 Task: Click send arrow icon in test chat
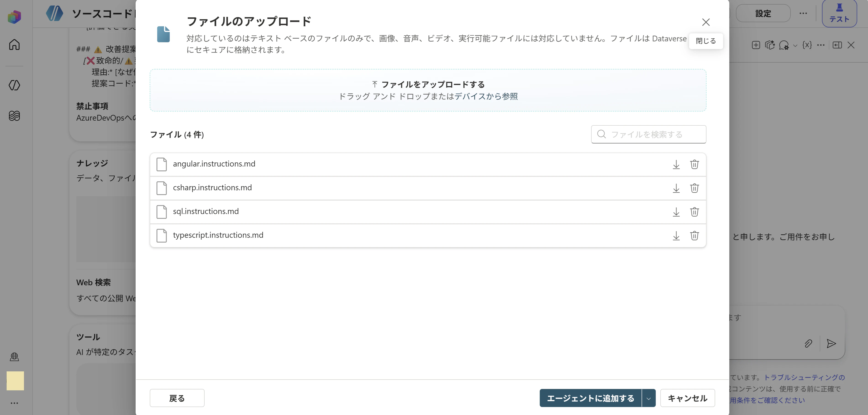(831, 344)
